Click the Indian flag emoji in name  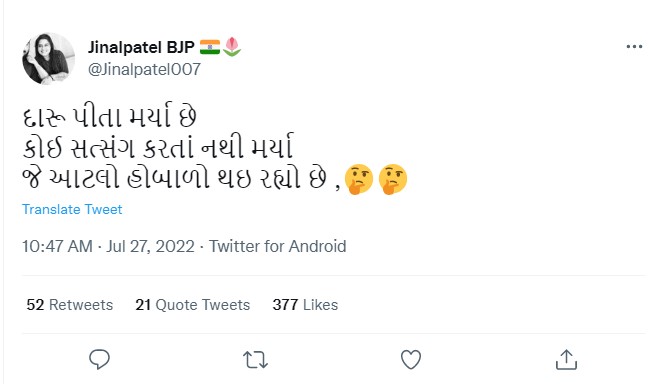click(210, 47)
